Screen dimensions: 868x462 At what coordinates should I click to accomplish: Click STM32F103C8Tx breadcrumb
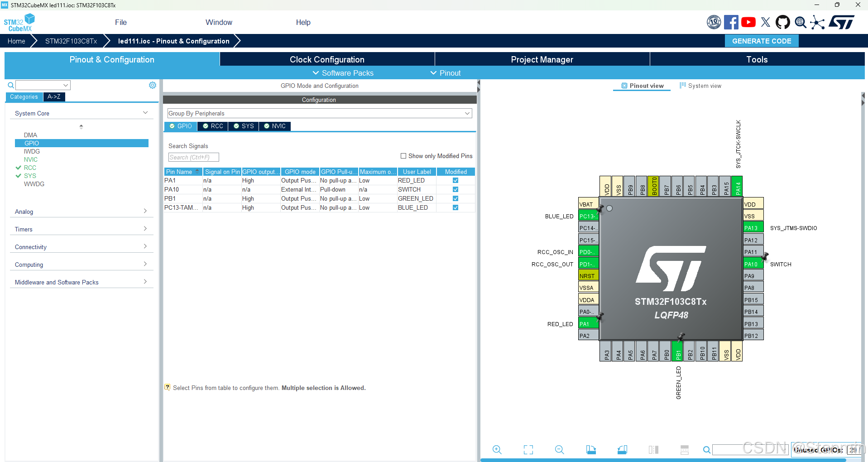pyautogui.click(x=71, y=41)
